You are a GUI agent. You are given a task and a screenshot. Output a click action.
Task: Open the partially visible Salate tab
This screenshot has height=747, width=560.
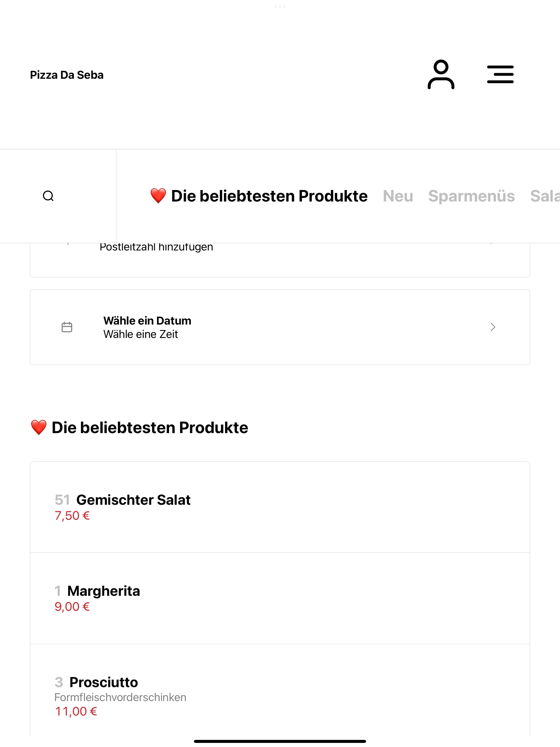[545, 196]
